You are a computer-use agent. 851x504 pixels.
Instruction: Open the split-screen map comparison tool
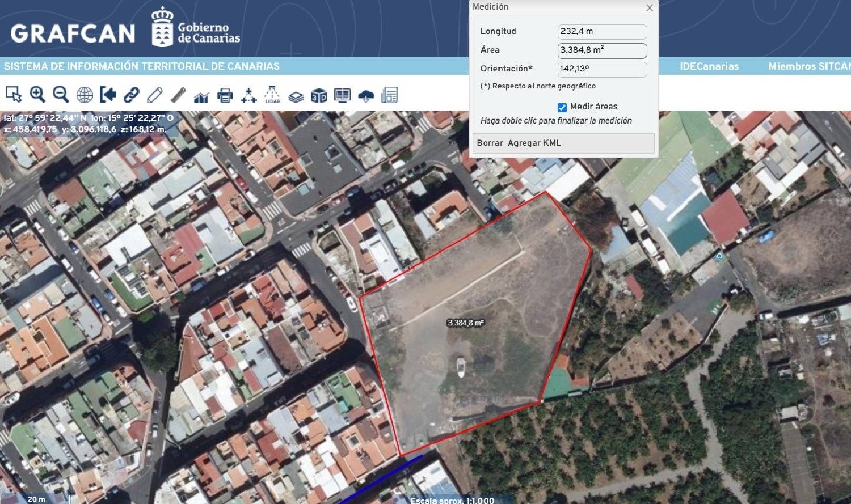(x=342, y=95)
